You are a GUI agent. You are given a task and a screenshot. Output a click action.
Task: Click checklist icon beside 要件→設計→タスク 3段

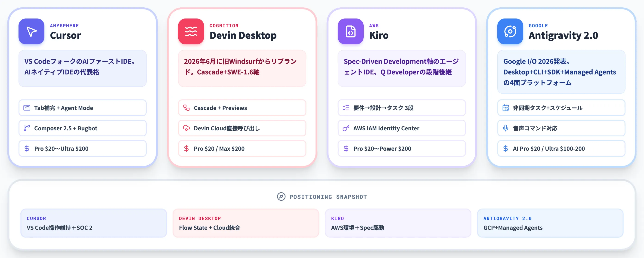(x=346, y=108)
